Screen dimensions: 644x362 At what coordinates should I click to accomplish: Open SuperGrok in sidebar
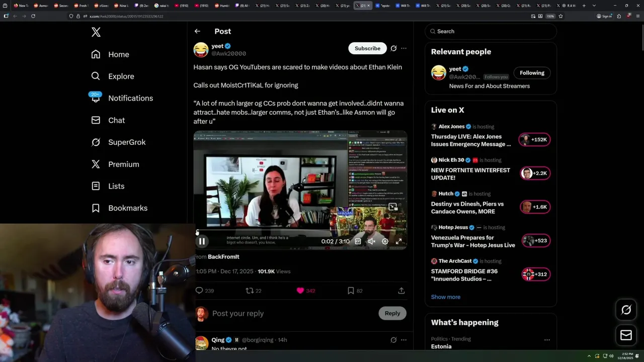(118, 142)
